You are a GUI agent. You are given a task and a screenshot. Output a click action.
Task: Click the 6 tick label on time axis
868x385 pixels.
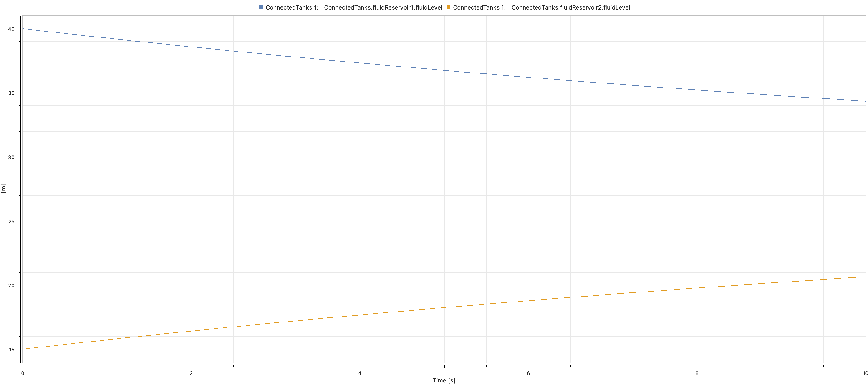528,373
